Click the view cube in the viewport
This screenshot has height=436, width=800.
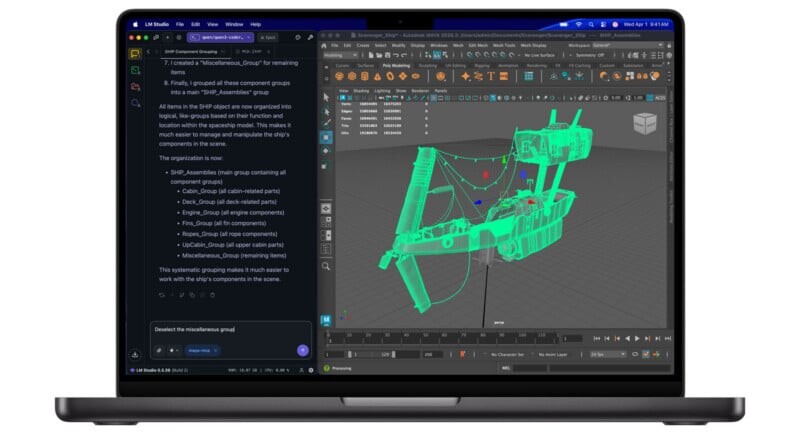pos(644,122)
